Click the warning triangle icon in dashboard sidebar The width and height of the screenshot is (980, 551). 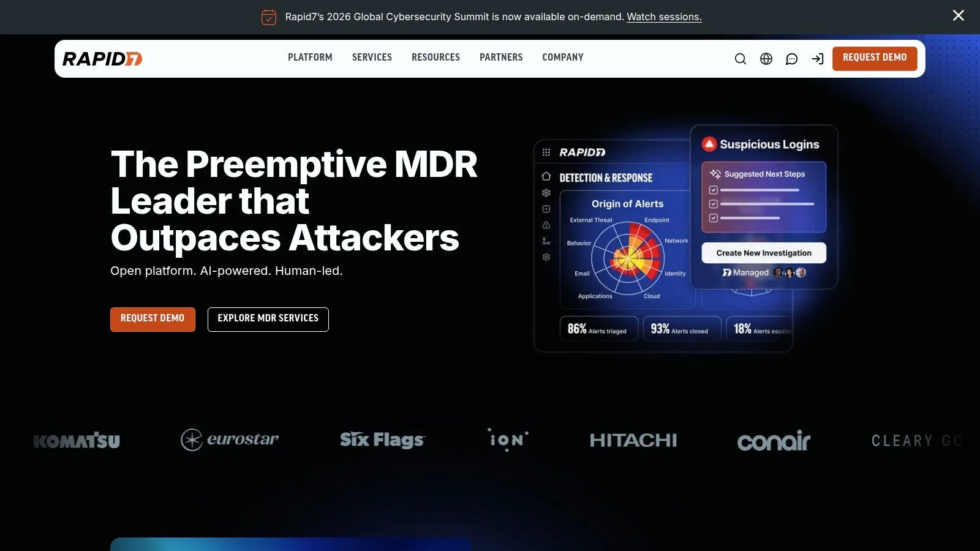point(546,225)
